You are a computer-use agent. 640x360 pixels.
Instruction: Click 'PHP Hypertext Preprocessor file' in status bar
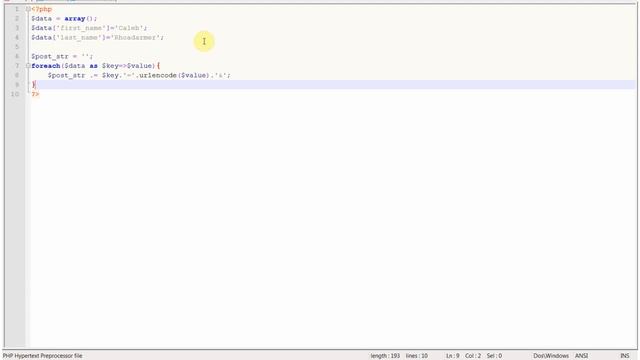pyautogui.click(x=42, y=356)
